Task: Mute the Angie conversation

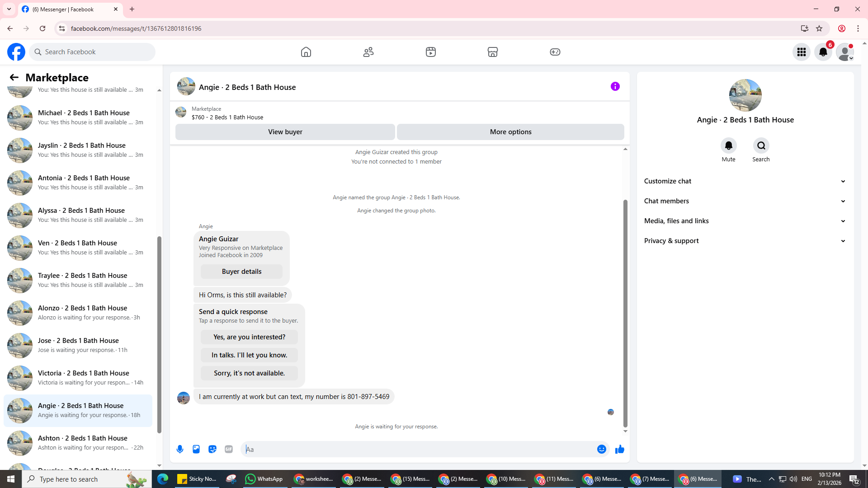Action: click(728, 145)
